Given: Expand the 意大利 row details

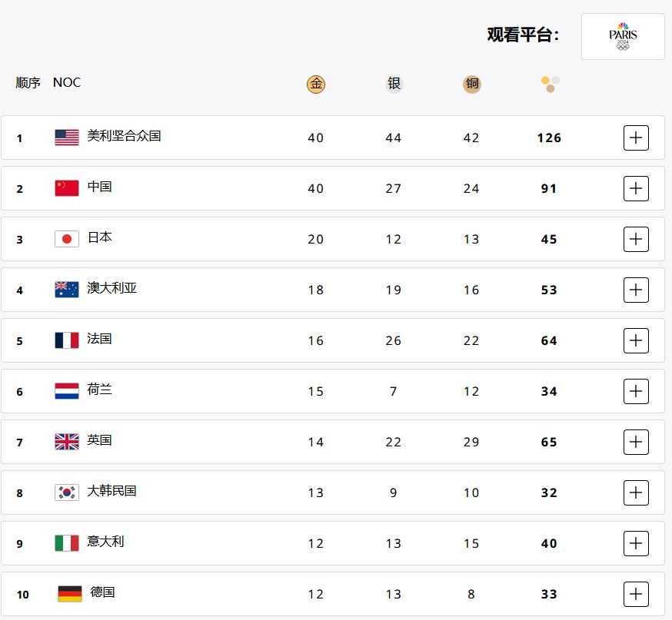Looking at the screenshot, I should pyautogui.click(x=636, y=543).
